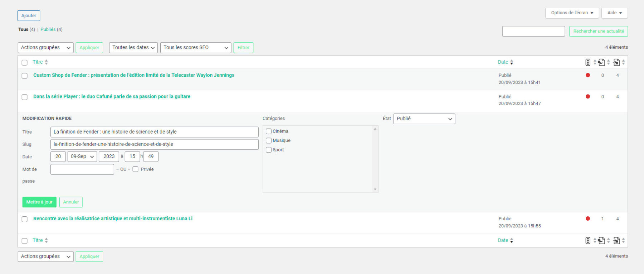Sort by SEO score traffic-light icon in header
Screen dimensions: 644x274
click(587, 62)
